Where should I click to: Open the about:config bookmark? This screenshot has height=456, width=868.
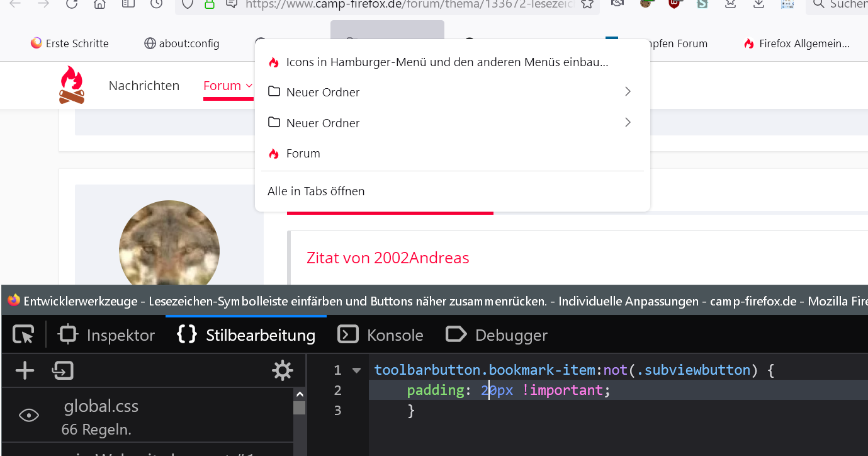point(182,43)
